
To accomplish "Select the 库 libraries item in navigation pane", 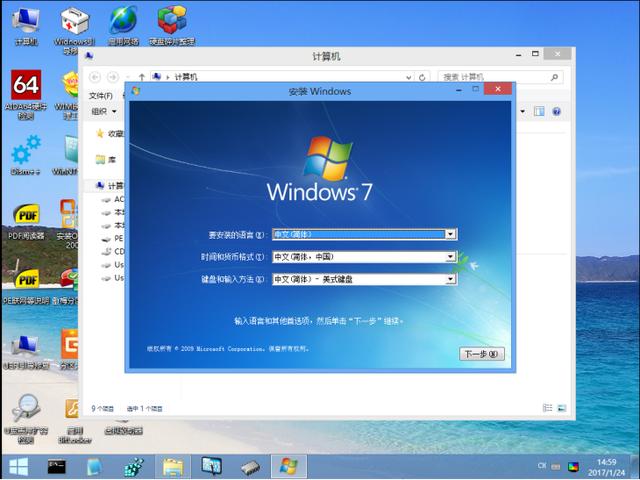I will [x=107, y=160].
